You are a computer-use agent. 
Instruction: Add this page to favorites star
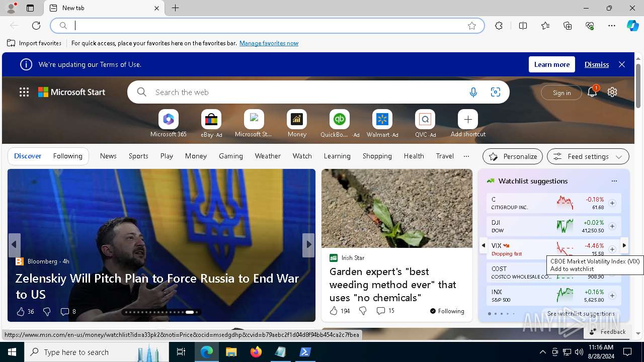click(472, 26)
